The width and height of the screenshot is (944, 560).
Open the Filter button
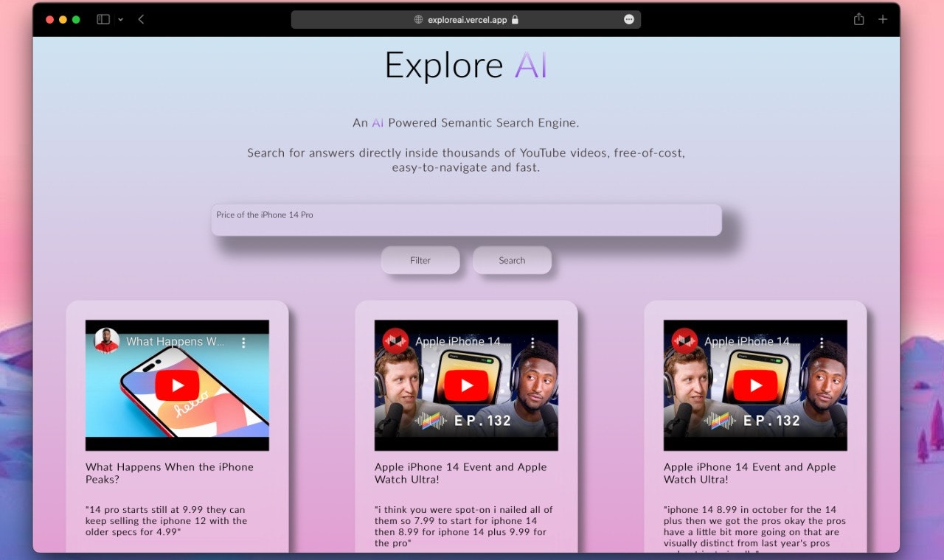pos(420,260)
